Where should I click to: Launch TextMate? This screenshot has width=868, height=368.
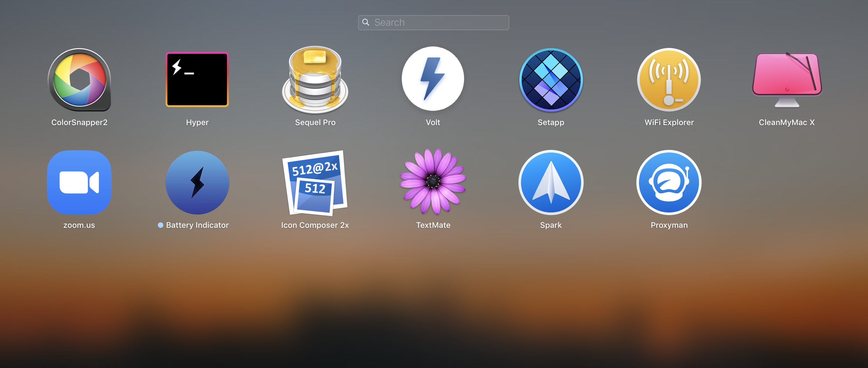coord(433,182)
